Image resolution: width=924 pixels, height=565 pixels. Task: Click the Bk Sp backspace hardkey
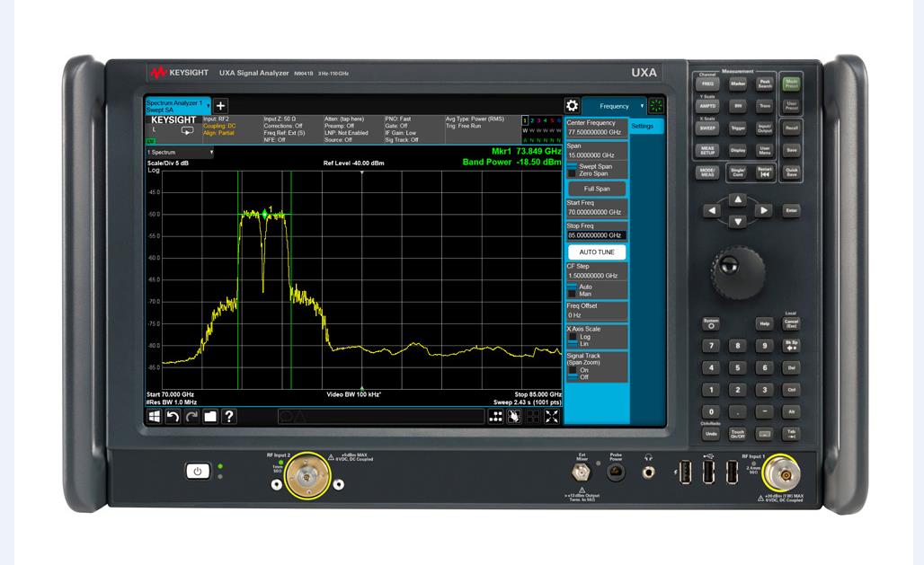pyautogui.click(x=791, y=346)
